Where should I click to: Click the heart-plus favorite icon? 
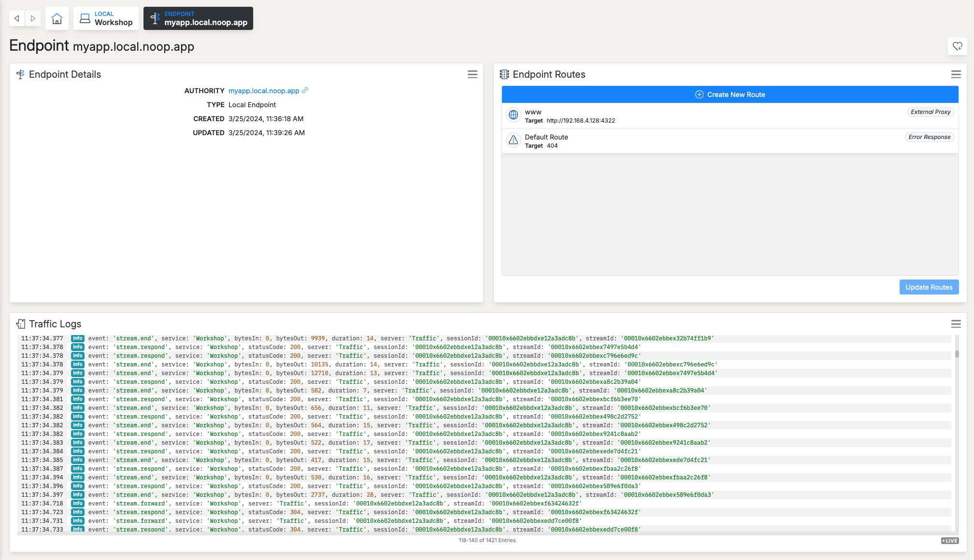point(958,46)
